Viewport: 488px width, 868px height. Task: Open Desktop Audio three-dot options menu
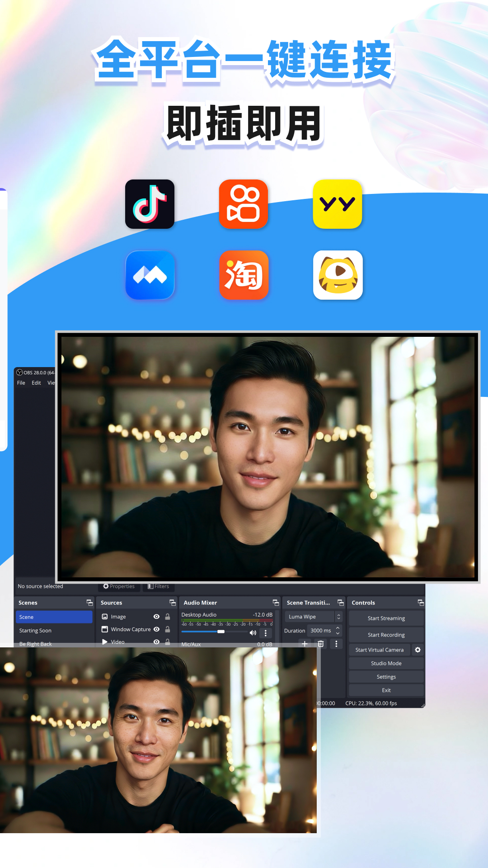point(266,633)
